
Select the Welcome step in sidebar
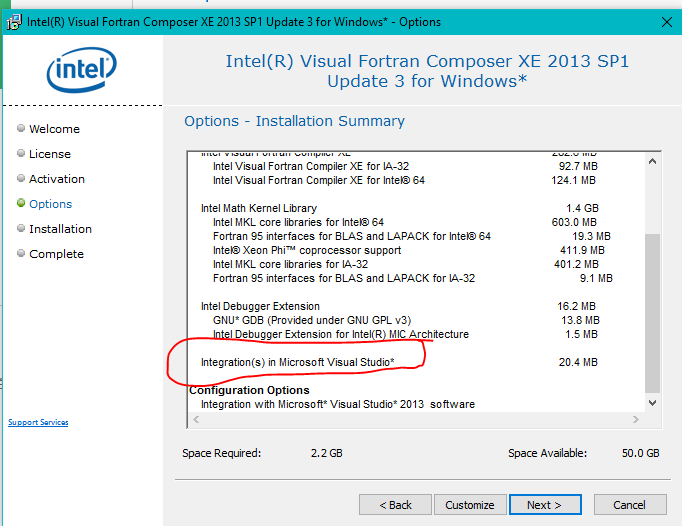click(54, 129)
